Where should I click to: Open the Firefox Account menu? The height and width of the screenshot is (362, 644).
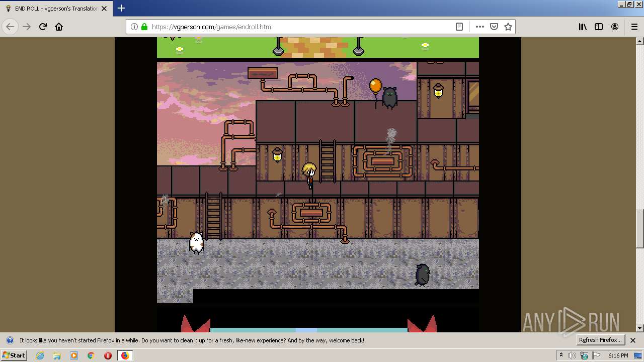pyautogui.click(x=615, y=27)
